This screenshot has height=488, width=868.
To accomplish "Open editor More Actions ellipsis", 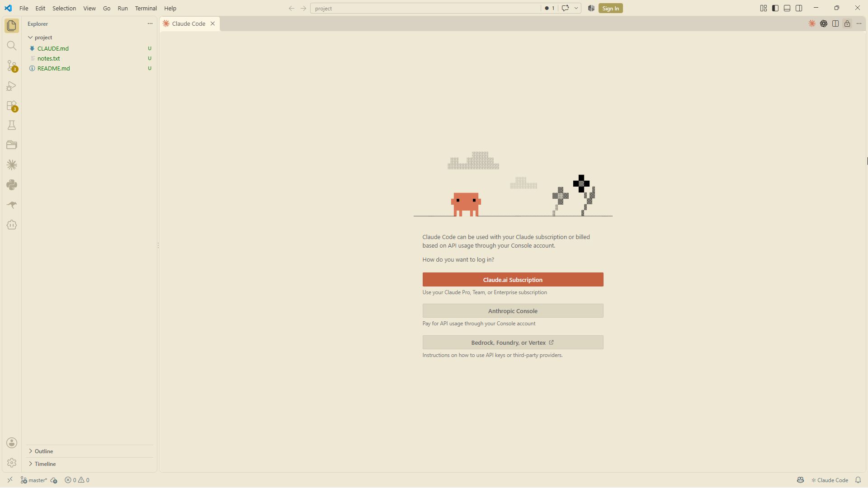I will 859,23.
